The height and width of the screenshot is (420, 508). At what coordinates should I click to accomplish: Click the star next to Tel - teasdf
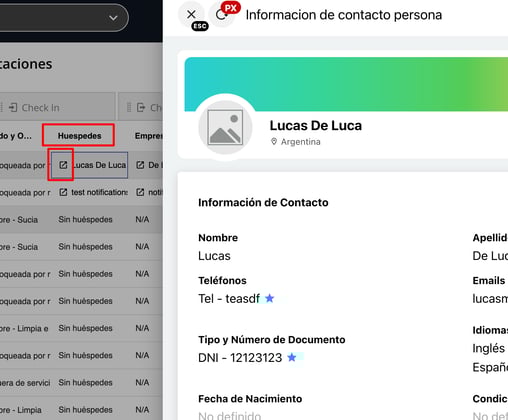point(269,298)
